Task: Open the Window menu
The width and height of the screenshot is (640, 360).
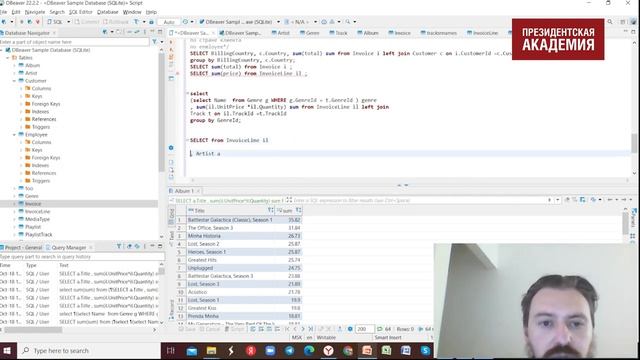Action: pos(132,12)
